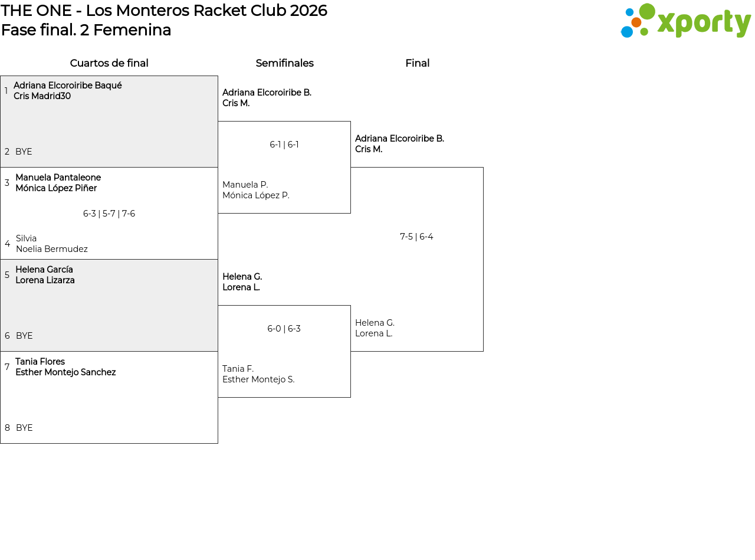Image resolution: width=755 pixels, height=560 pixels.
Task: Click the xporty logo
Action: (685, 21)
